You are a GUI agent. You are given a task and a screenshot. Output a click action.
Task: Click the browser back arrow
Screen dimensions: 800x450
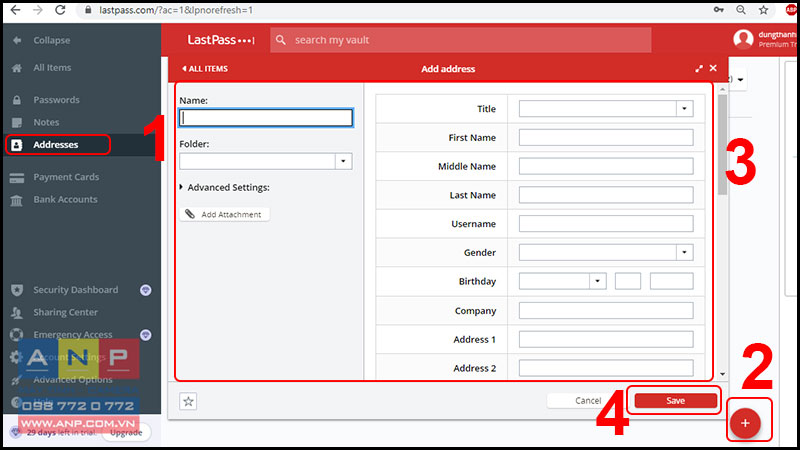(x=15, y=10)
